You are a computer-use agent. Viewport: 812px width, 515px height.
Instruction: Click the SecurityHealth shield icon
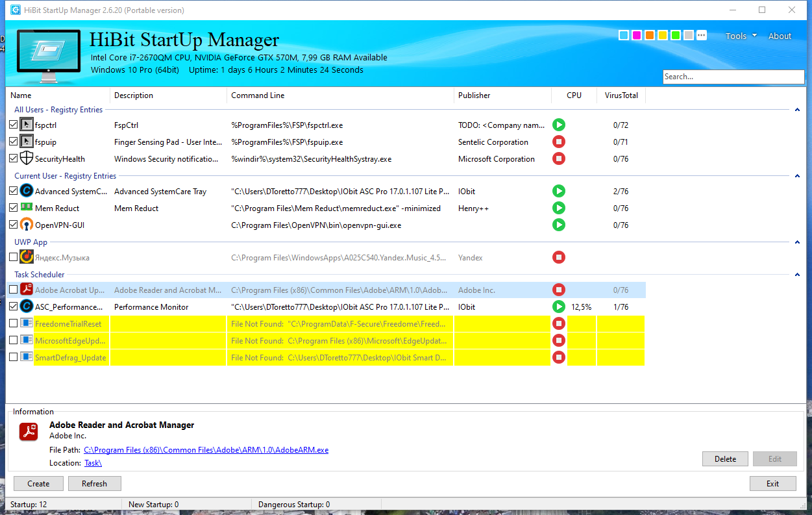[x=26, y=158]
